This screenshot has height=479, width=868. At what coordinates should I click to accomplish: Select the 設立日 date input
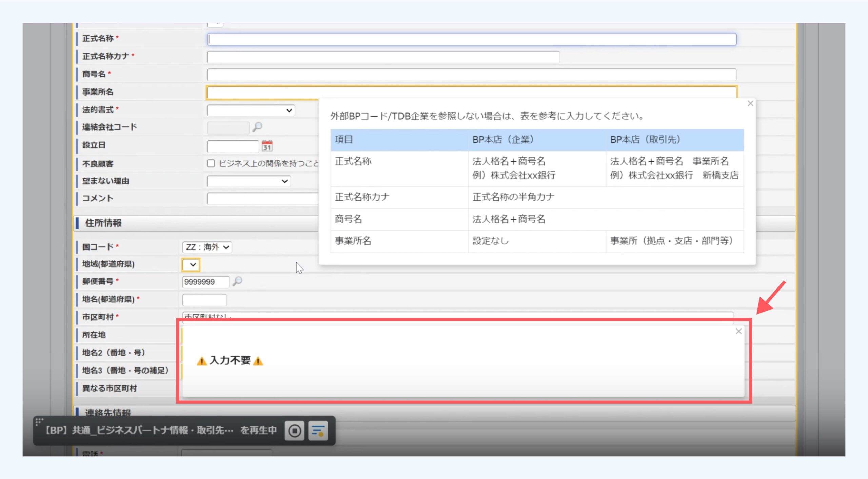click(233, 146)
